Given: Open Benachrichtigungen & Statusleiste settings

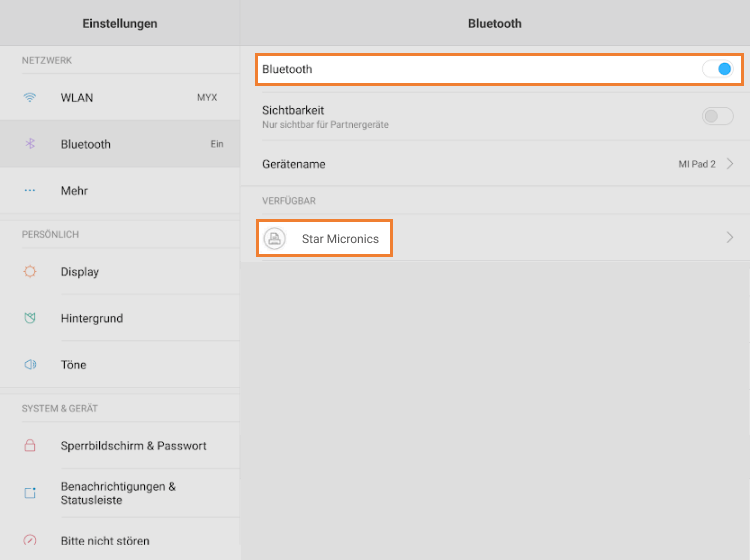Looking at the screenshot, I should [x=120, y=493].
